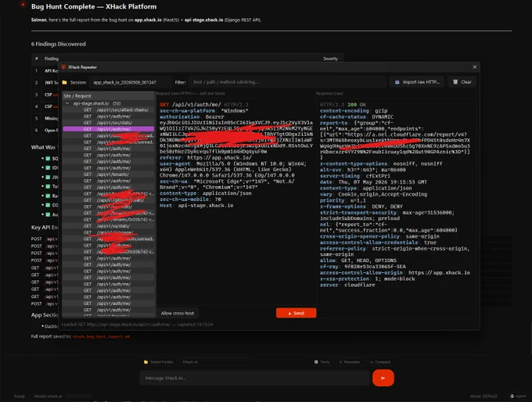Select GET /api/v1/soc/stats/ request
The height and width of the screenshot is (402, 532).
pos(108,123)
